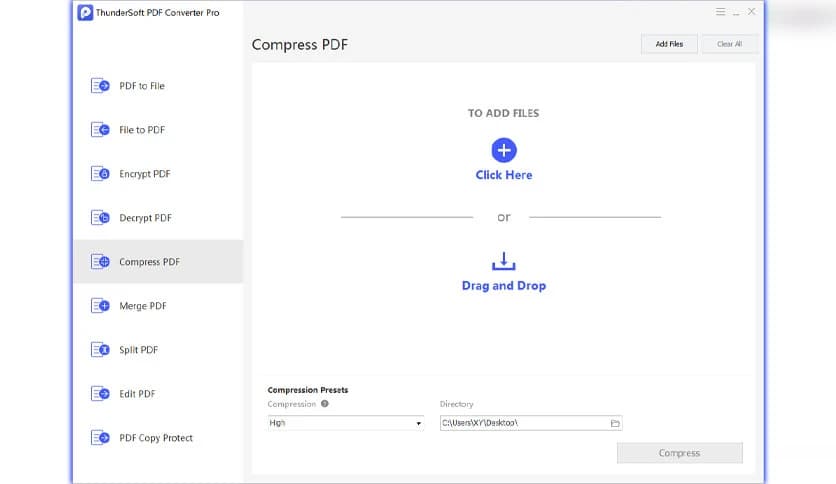This screenshot has width=836, height=484.
Task: Click the blue plus circle to add files
Action: click(x=504, y=150)
